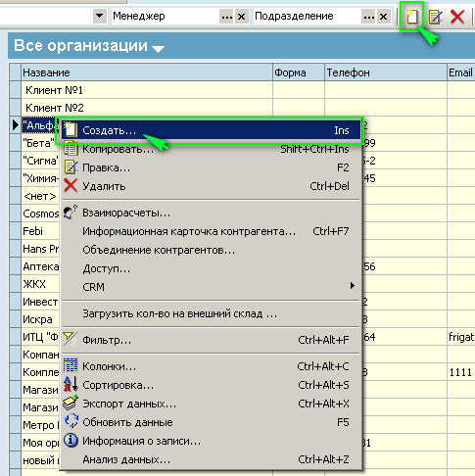
Task: Select the Hans Pr row
Action: coord(41,249)
